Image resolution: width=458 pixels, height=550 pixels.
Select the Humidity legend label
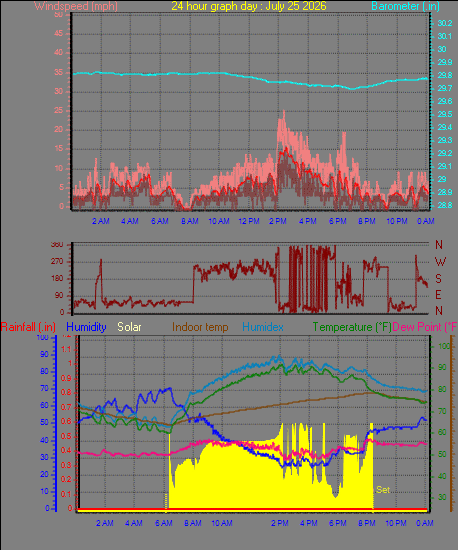click(x=86, y=327)
